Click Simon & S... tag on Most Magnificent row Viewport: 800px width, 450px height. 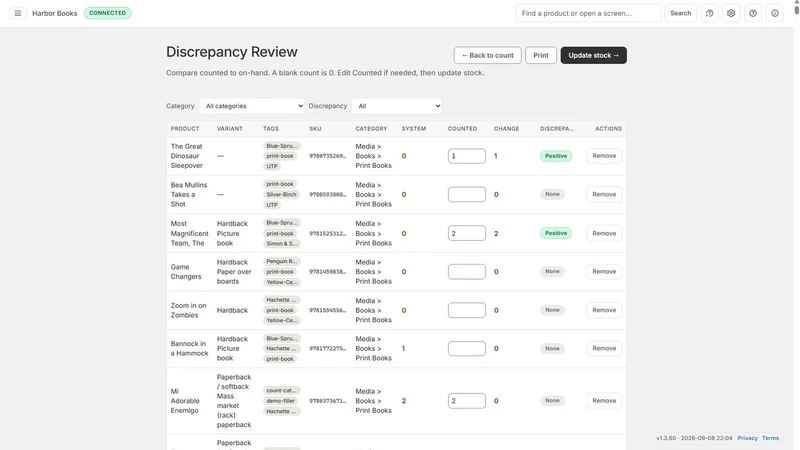282,244
